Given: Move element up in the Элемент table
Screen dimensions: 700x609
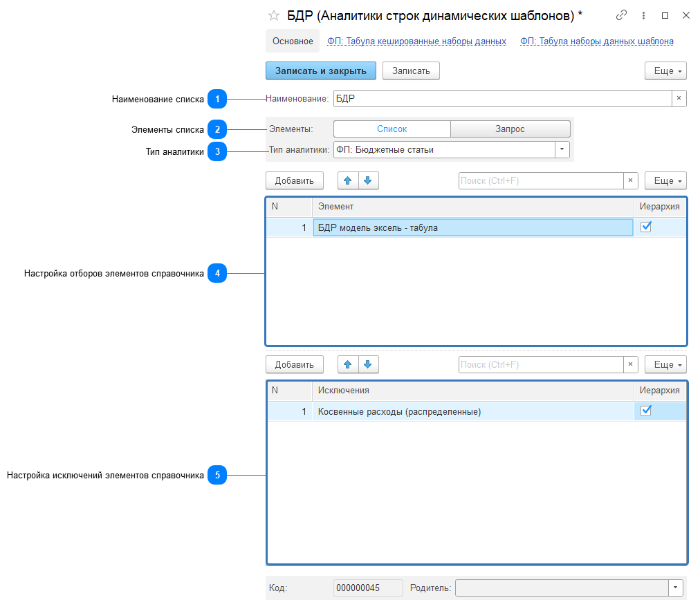Looking at the screenshot, I should click(x=348, y=180).
